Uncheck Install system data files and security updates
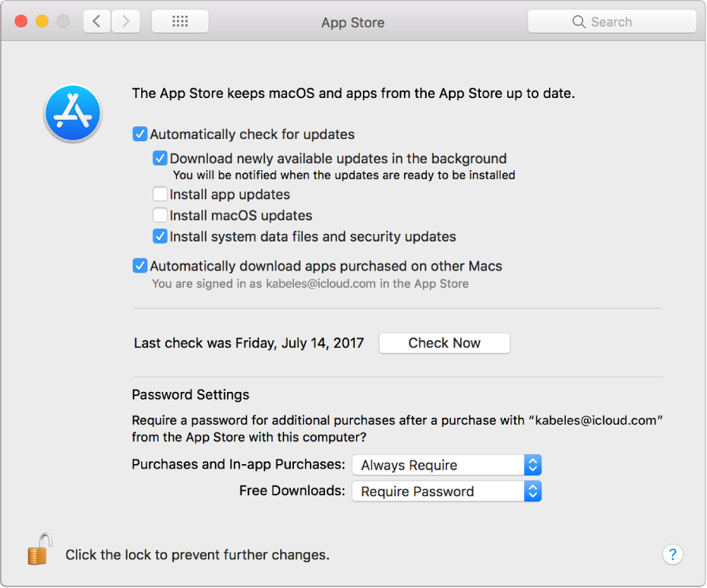The image size is (707, 588). click(x=160, y=236)
